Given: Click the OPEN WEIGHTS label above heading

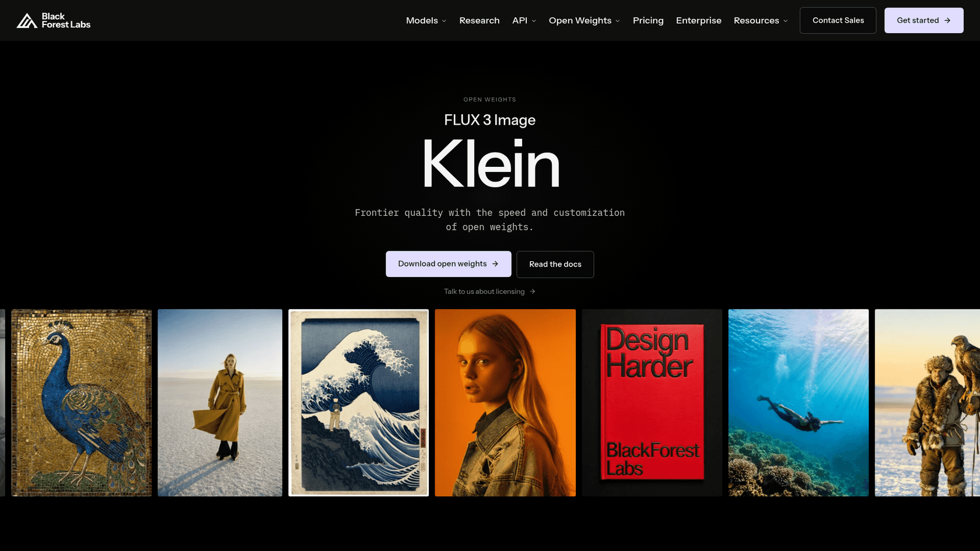Looking at the screenshot, I should point(489,100).
